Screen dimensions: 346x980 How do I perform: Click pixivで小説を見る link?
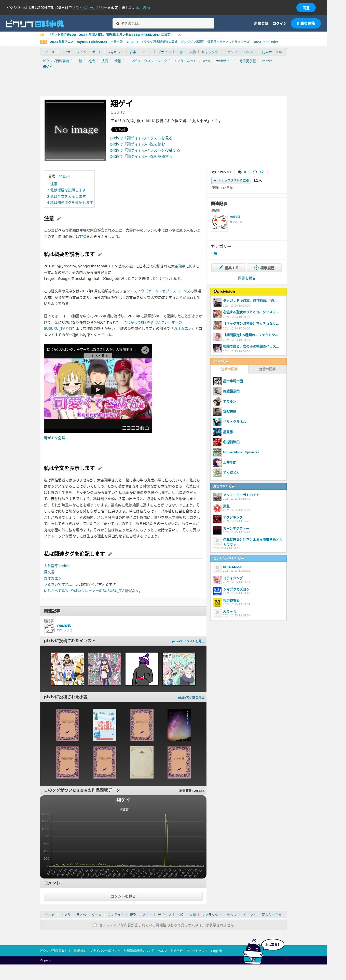[191, 697]
